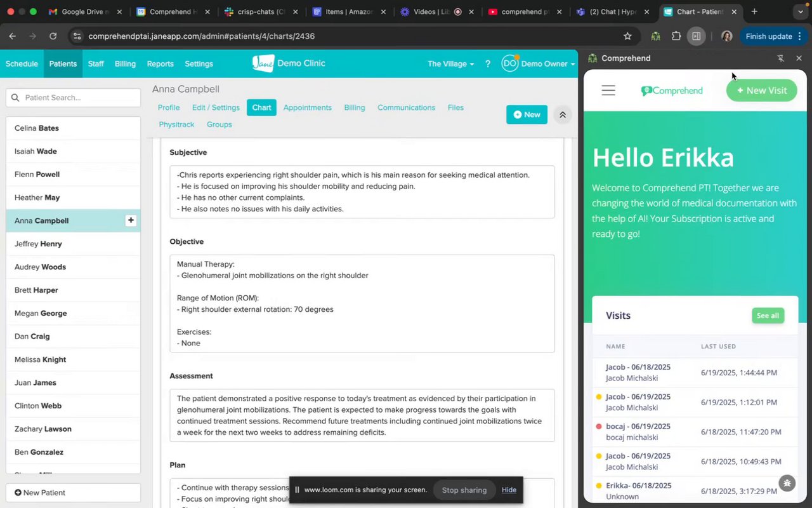Open the Erikka- 06/18/2025 visit row

[695, 491]
